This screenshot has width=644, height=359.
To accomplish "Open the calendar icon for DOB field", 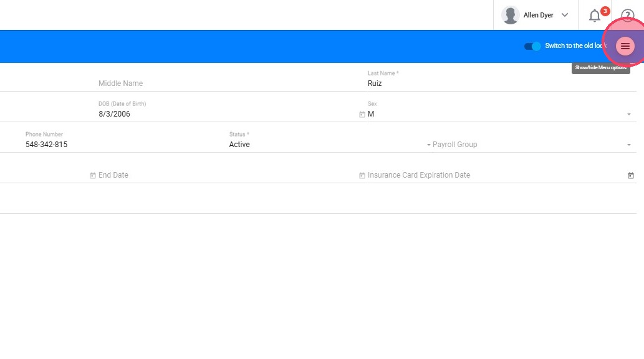I will 362,115.
